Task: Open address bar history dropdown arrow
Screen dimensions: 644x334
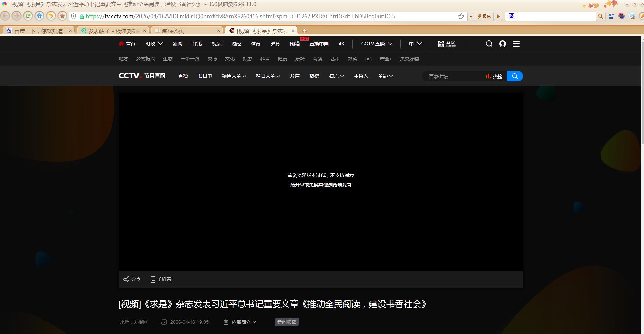Action: [x=471, y=16]
